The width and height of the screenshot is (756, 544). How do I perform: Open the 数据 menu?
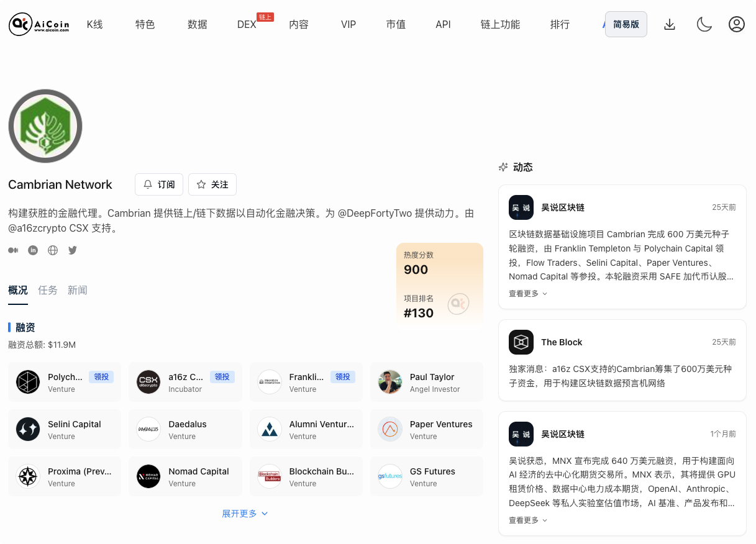198,25
